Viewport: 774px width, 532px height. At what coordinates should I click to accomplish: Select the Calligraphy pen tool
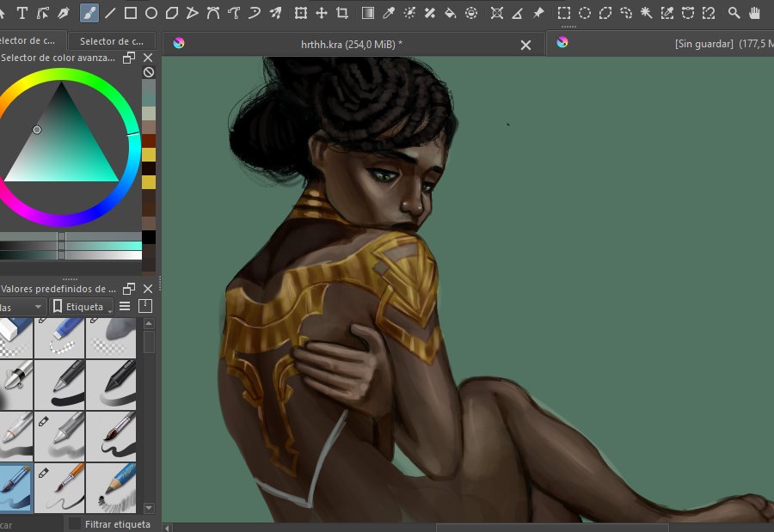tap(64, 13)
